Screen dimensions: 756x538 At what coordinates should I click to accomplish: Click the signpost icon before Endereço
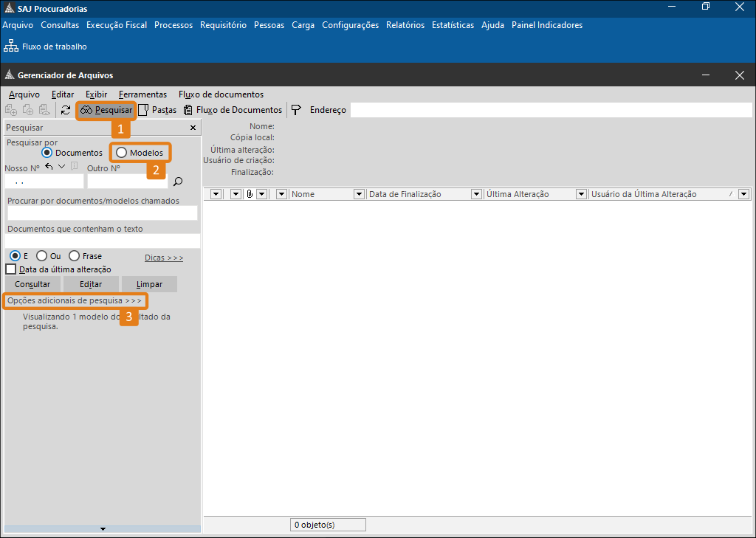point(296,110)
